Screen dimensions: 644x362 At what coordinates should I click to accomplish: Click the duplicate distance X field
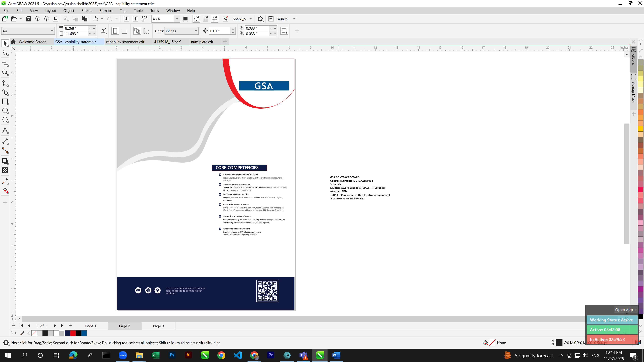(257, 28)
